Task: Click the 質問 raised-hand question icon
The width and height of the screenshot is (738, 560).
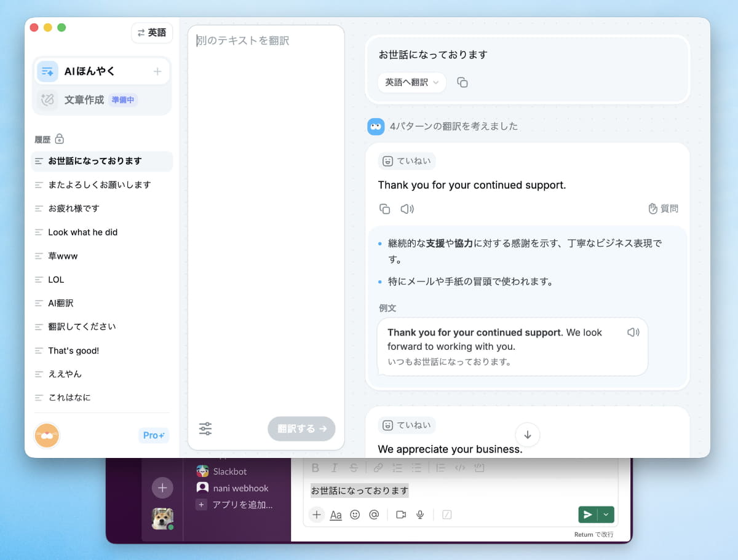Action: pyautogui.click(x=653, y=208)
